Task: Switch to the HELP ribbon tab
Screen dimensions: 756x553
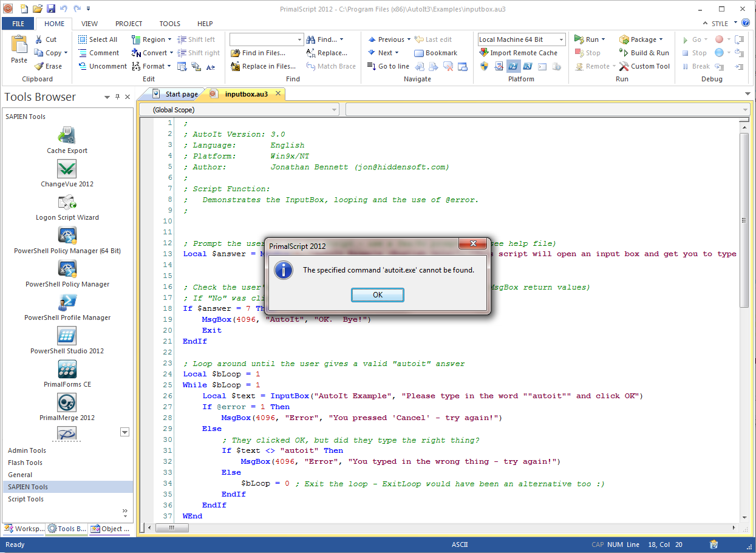Action: [205, 24]
